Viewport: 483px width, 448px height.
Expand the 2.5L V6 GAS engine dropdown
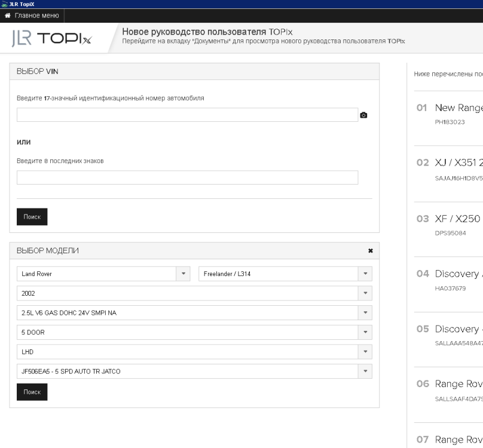pos(194,313)
